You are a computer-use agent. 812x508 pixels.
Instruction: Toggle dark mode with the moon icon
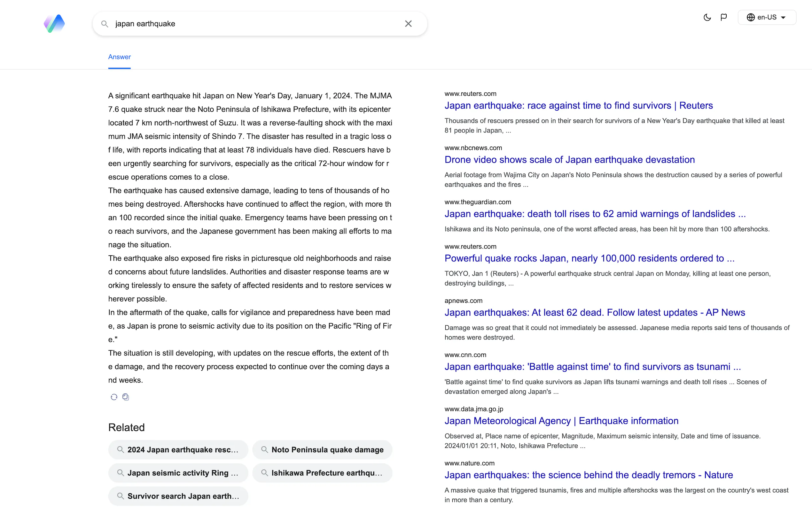[707, 18]
